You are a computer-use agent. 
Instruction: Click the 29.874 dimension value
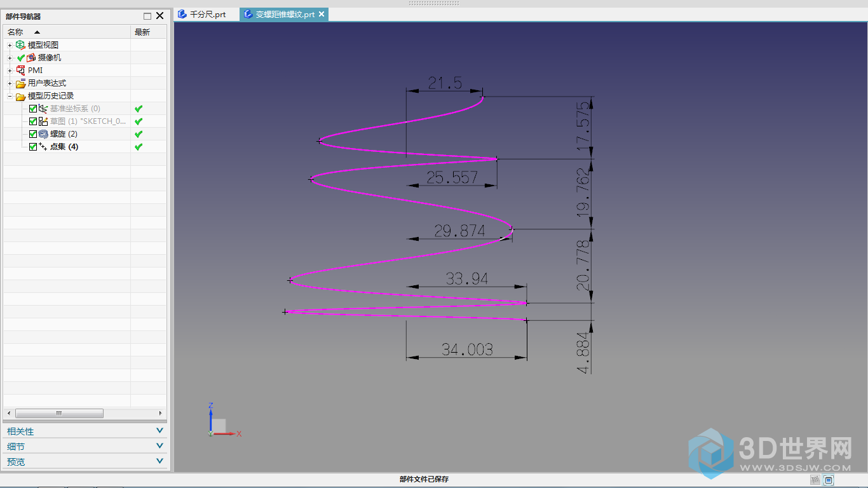pyautogui.click(x=459, y=231)
